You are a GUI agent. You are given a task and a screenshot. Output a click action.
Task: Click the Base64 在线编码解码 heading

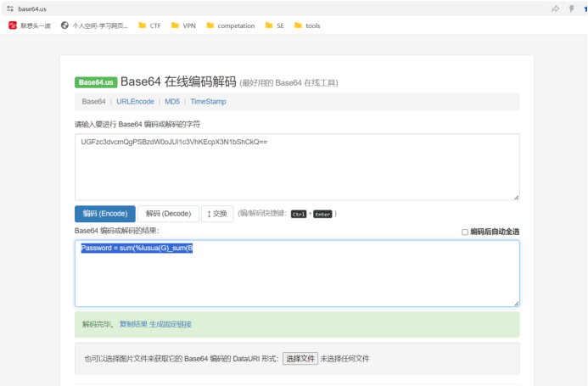178,81
